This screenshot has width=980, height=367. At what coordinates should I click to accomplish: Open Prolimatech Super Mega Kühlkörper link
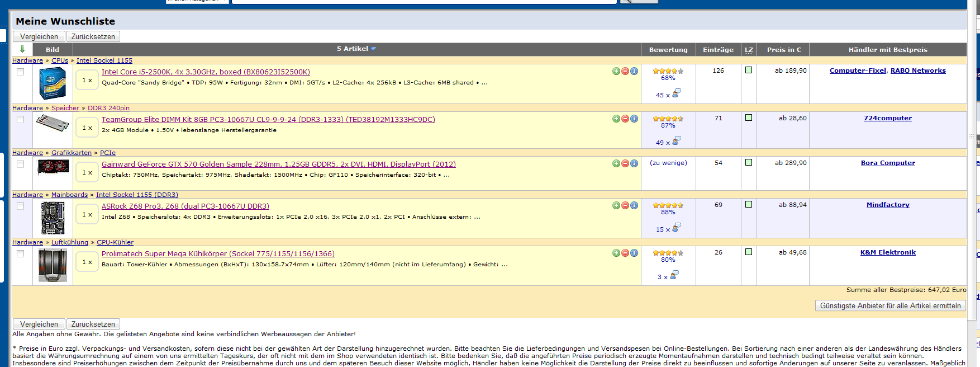(218, 254)
